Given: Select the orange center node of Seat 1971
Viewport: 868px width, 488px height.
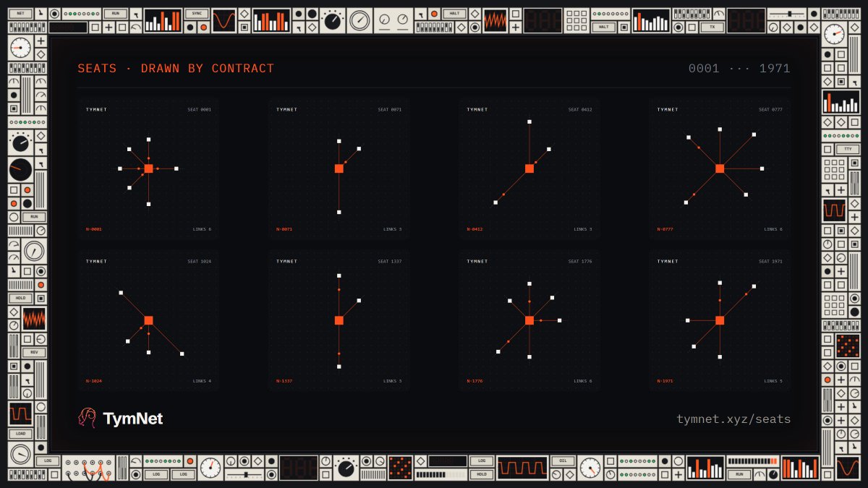Looking at the screenshot, I should [x=720, y=320].
